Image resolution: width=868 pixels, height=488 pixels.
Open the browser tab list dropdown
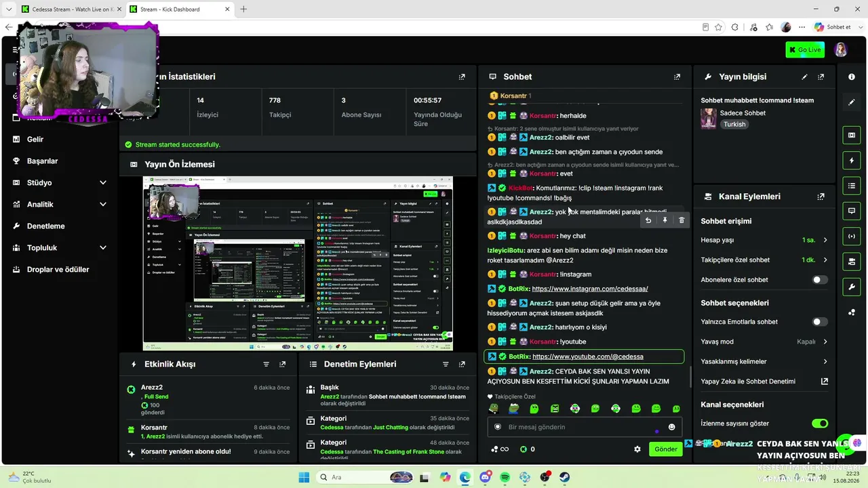point(9,9)
